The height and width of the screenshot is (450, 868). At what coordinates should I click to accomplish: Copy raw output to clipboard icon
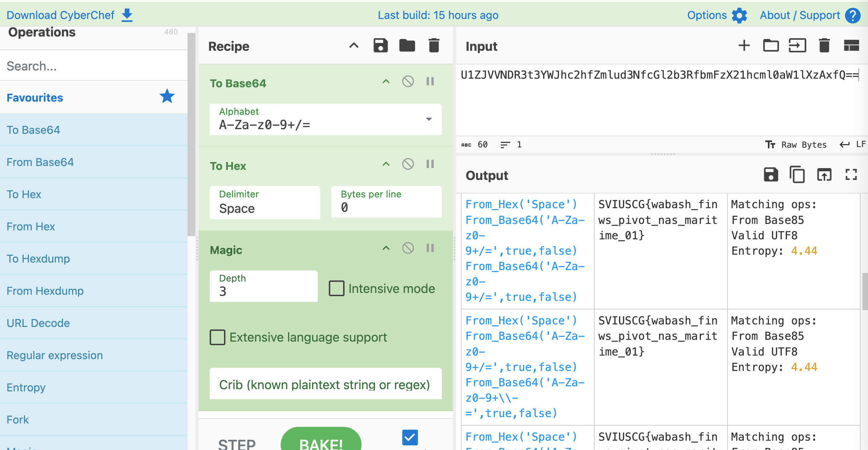pos(798,175)
